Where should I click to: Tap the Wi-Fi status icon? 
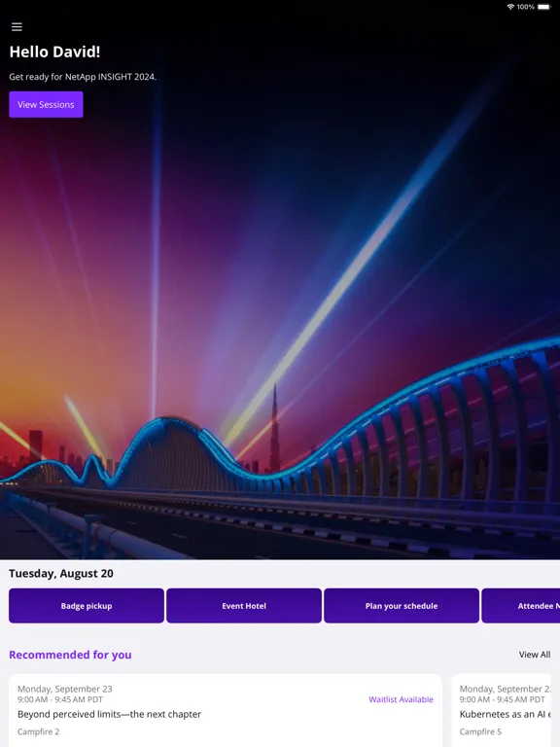click(x=510, y=7)
